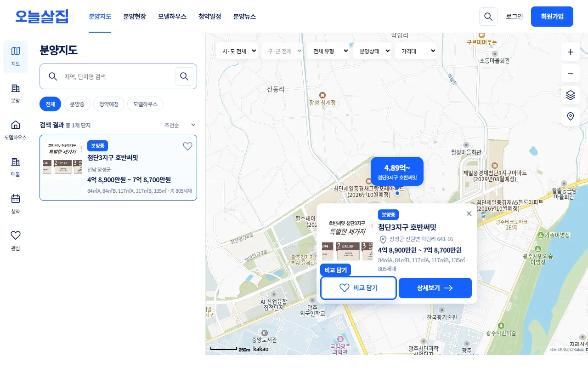Viewport: 588px width, 368px height.
Task: Go to 모델하우스 in the sidebar
Action: click(x=16, y=130)
